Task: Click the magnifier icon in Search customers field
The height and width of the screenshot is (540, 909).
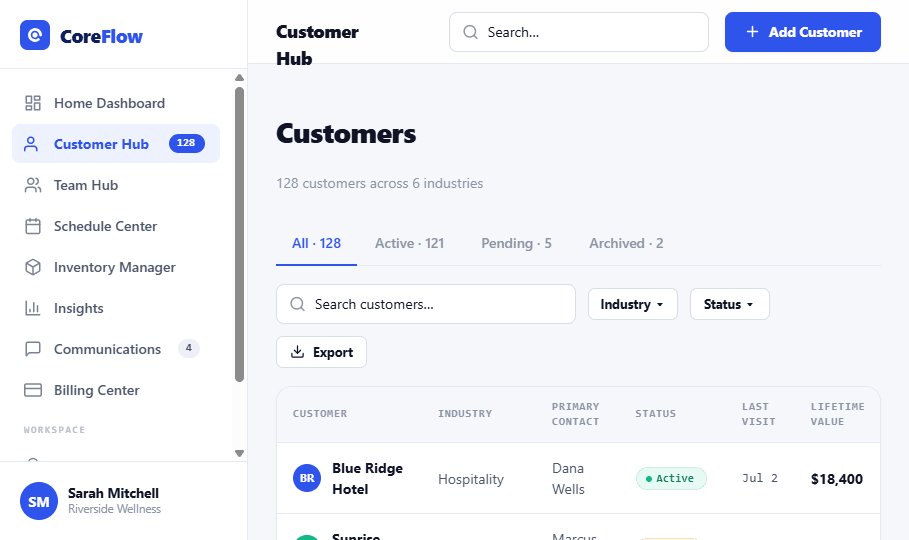Action: pyautogui.click(x=297, y=304)
